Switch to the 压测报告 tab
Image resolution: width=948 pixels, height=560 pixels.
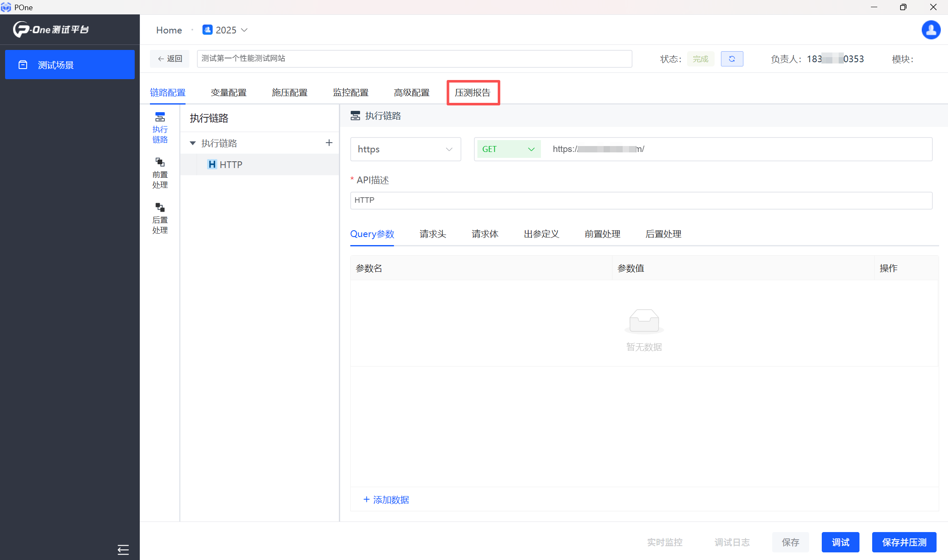click(473, 92)
